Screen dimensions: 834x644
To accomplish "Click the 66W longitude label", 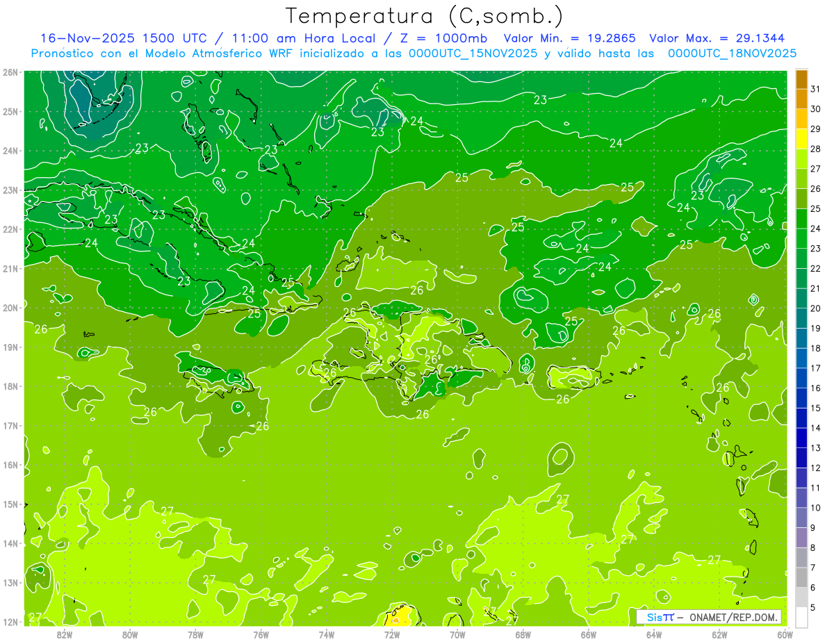I will point(589,634).
